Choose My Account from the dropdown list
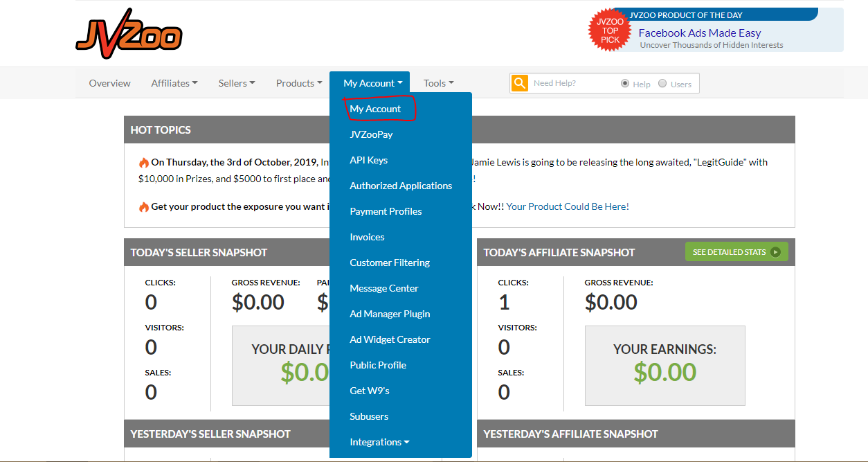This screenshot has width=868, height=462. click(x=375, y=109)
